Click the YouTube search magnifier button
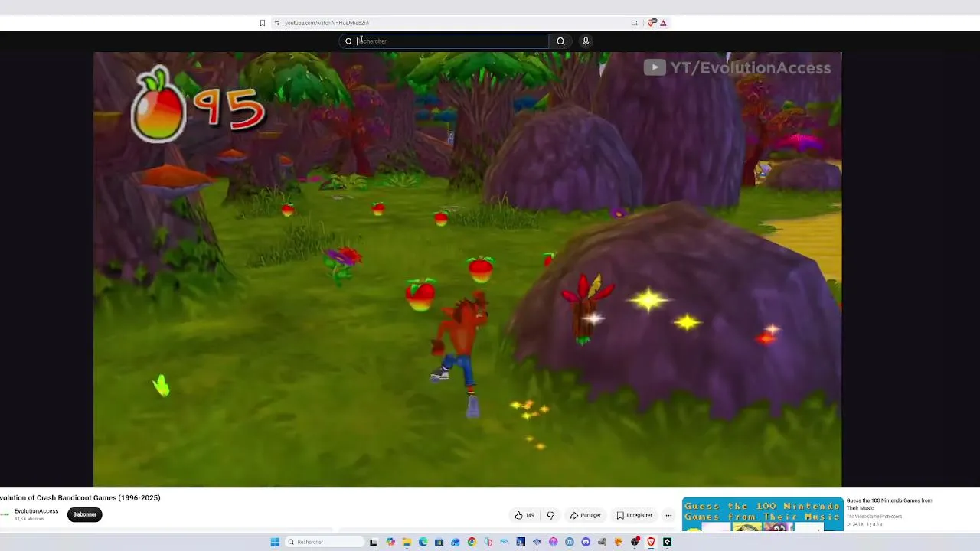This screenshot has width=980, height=551. click(560, 41)
